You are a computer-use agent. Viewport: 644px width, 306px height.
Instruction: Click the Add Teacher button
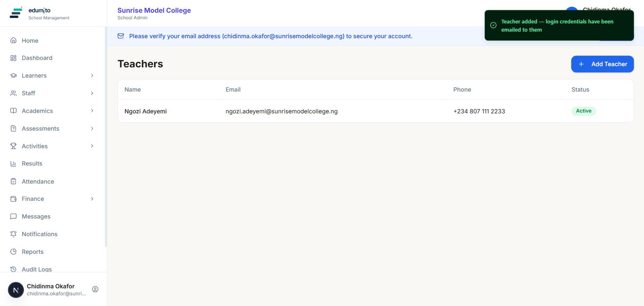602,64
